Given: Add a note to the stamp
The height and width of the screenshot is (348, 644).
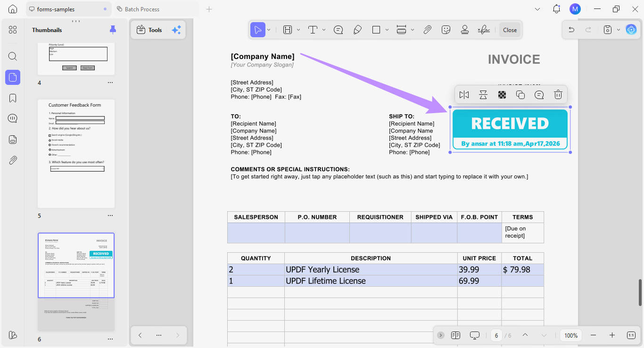Looking at the screenshot, I should point(539,95).
